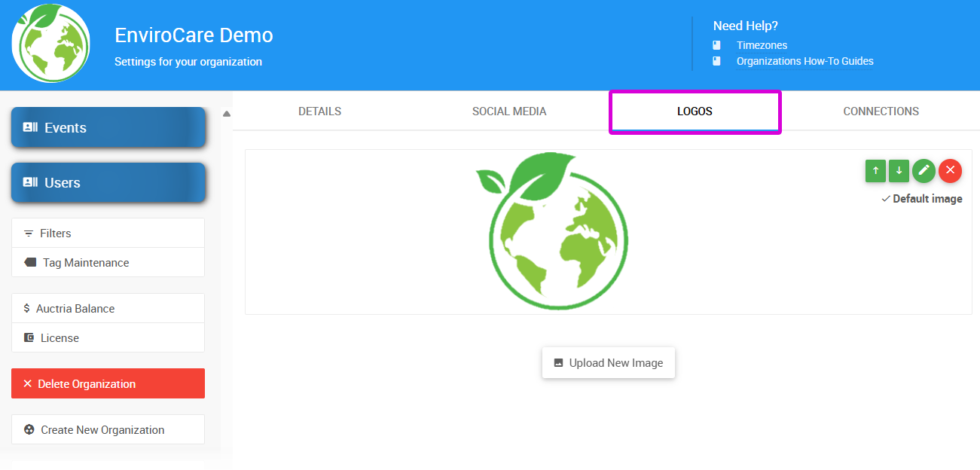Click the green move image up arrow icon

pyautogui.click(x=875, y=171)
